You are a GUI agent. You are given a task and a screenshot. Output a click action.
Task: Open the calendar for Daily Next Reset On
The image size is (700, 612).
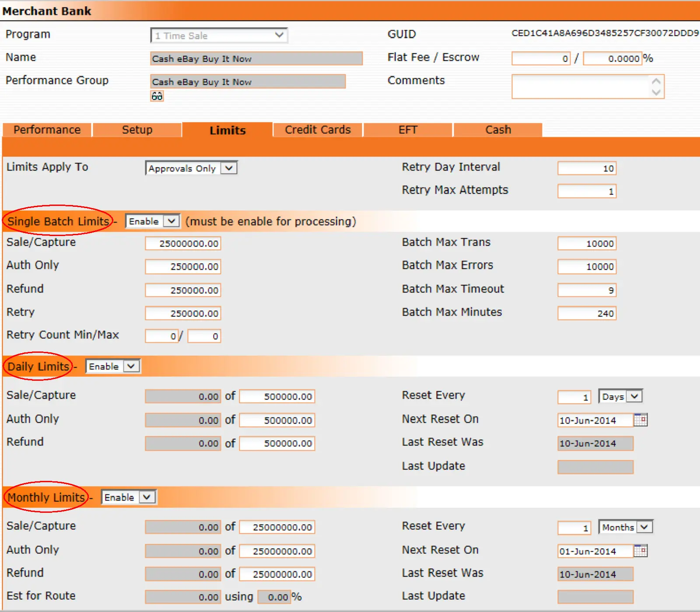point(641,420)
